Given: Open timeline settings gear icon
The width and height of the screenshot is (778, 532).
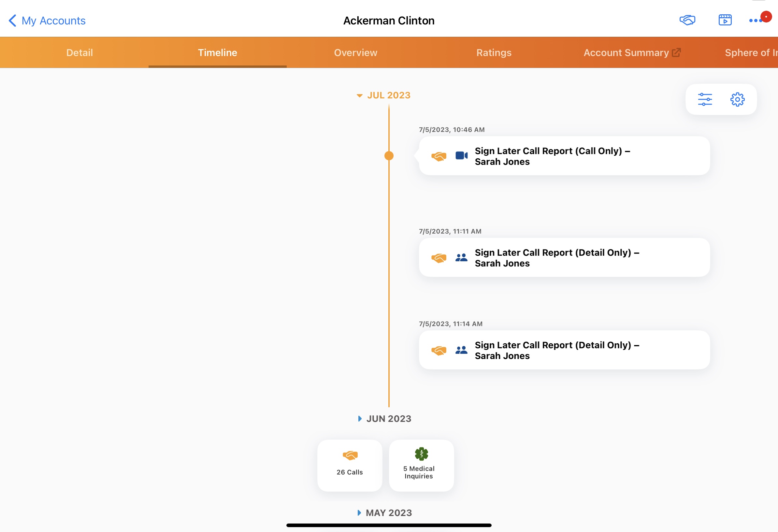Looking at the screenshot, I should (737, 99).
